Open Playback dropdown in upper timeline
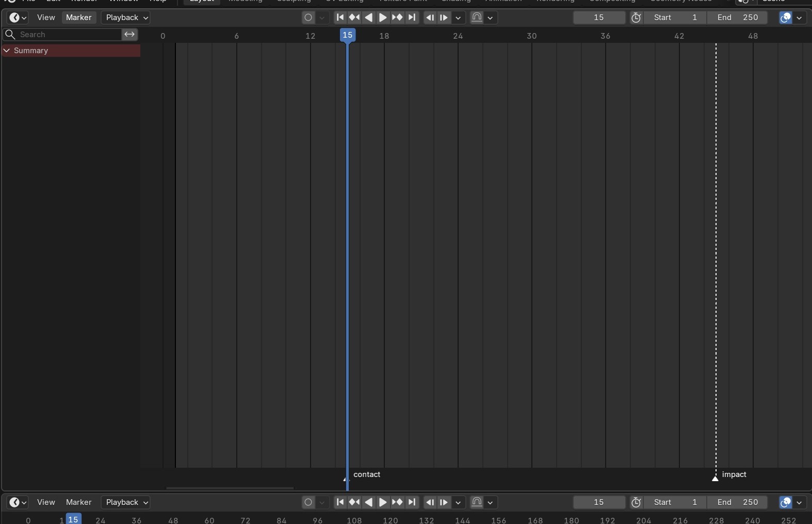812x524 pixels. point(126,18)
